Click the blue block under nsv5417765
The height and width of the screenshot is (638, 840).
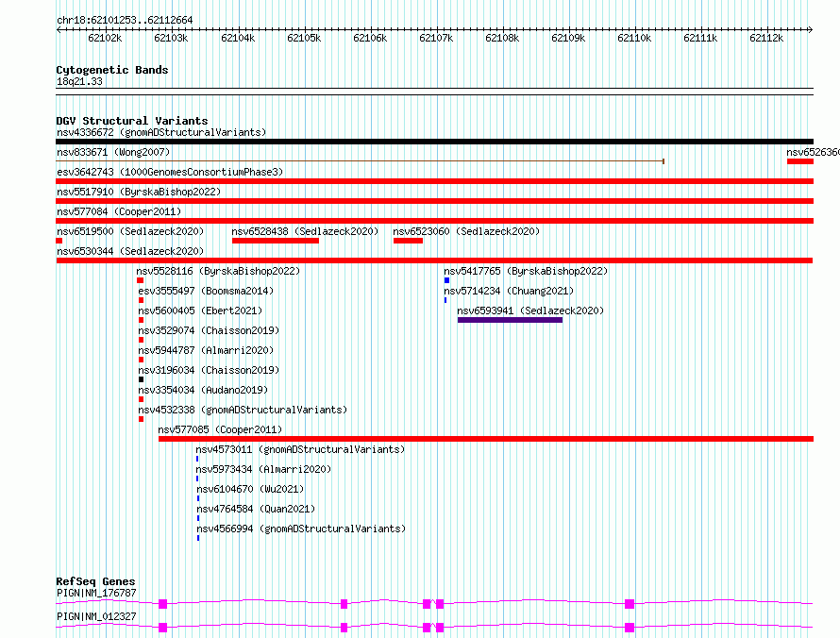(446, 280)
